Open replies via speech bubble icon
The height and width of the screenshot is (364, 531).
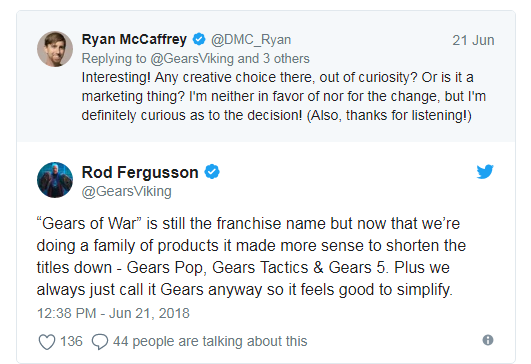pos(100,342)
